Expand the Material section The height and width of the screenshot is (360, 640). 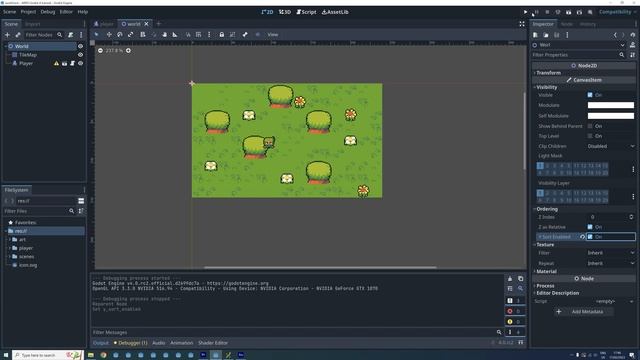click(546, 271)
